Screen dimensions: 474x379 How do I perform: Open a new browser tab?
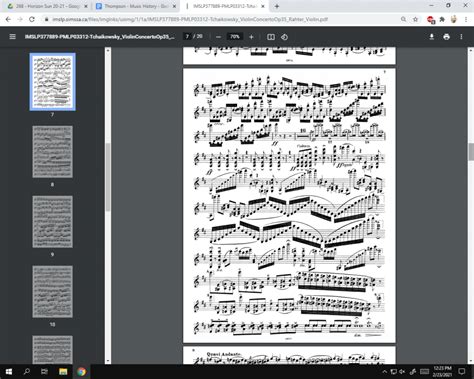(277, 6)
